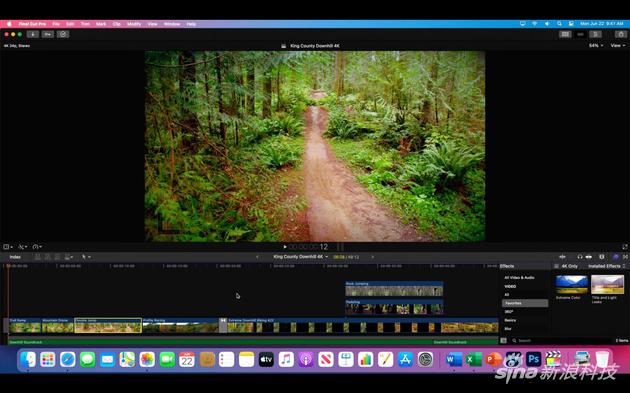
Task: Open clip appearance filmstrip icon
Action: click(x=601, y=257)
